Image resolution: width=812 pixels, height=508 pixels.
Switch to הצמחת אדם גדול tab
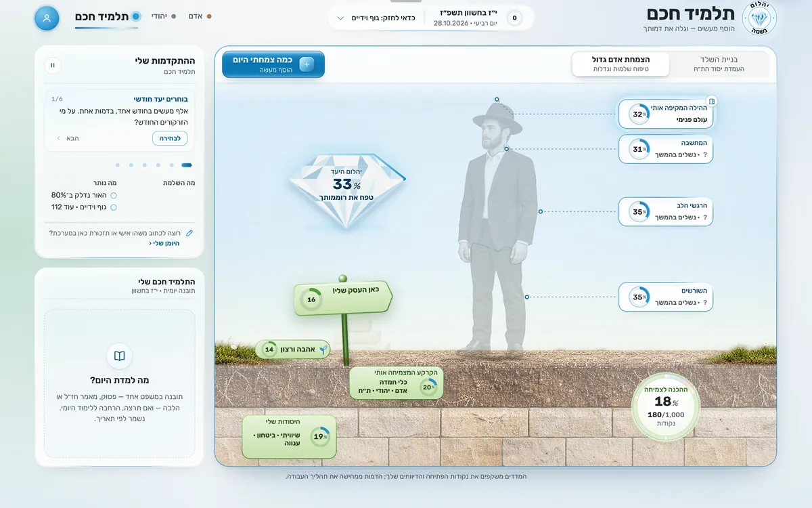pos(621,64)
